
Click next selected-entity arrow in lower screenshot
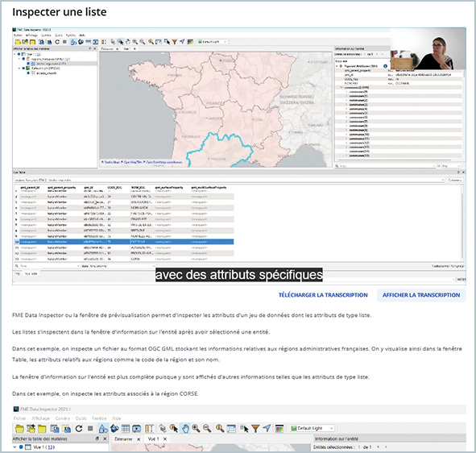click(x=386, y=447)
